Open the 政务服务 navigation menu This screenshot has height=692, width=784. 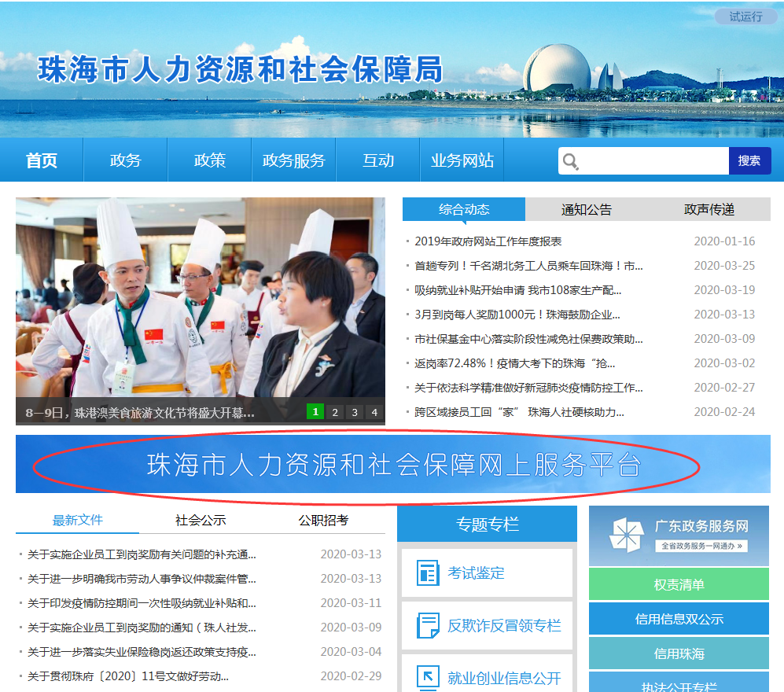[293, 160]
